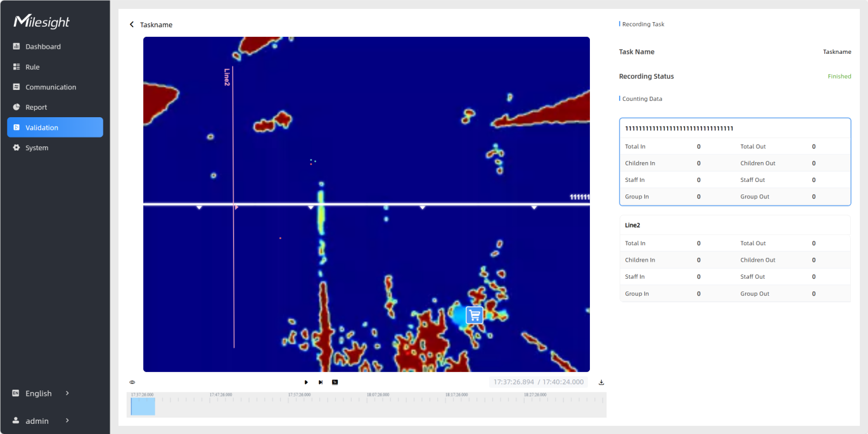Screen dimensions: 868x434
Task: Open System settings gear icon
Action: click(x=16, y=148)
